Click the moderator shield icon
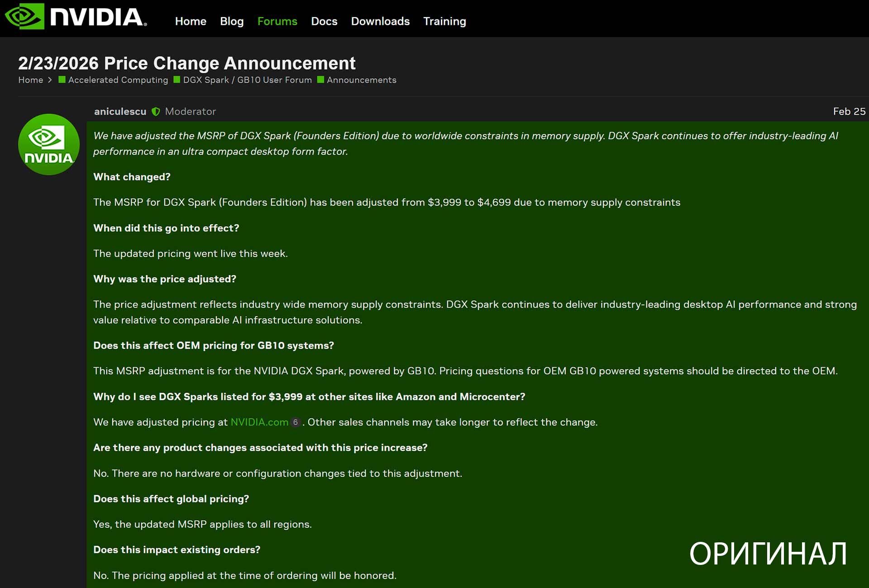869x588 pixels. (x=156, y=112)
